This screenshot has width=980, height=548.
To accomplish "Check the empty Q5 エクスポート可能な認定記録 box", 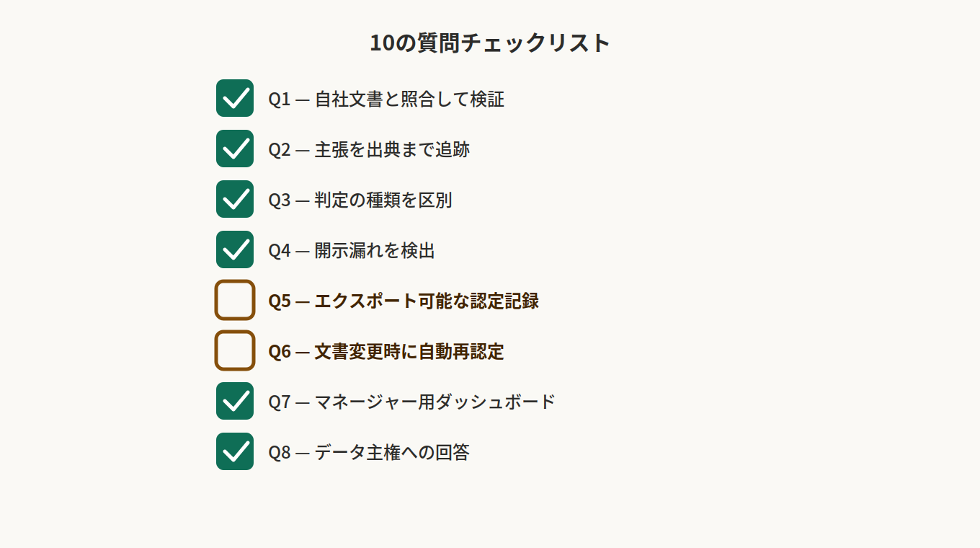I will pyautogui.click(x=235, y=300).
